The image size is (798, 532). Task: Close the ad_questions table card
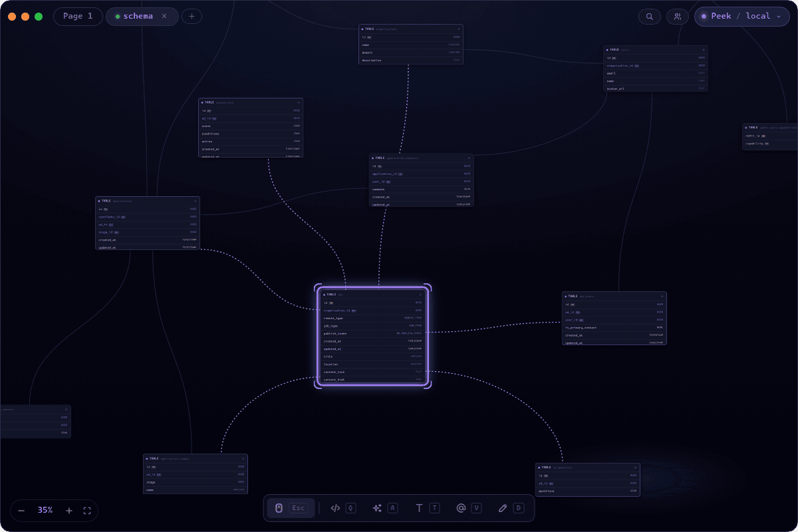tap(635, 467)
